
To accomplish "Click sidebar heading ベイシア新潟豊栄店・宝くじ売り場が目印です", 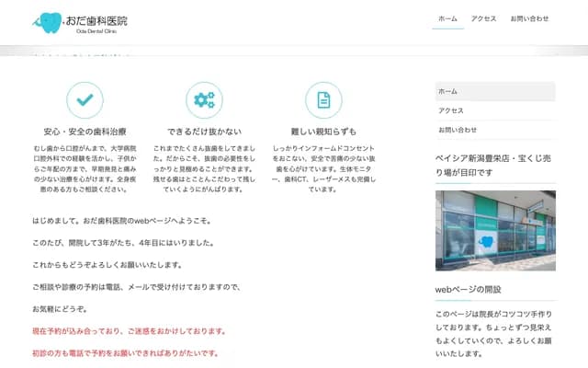I will [493, 166].
